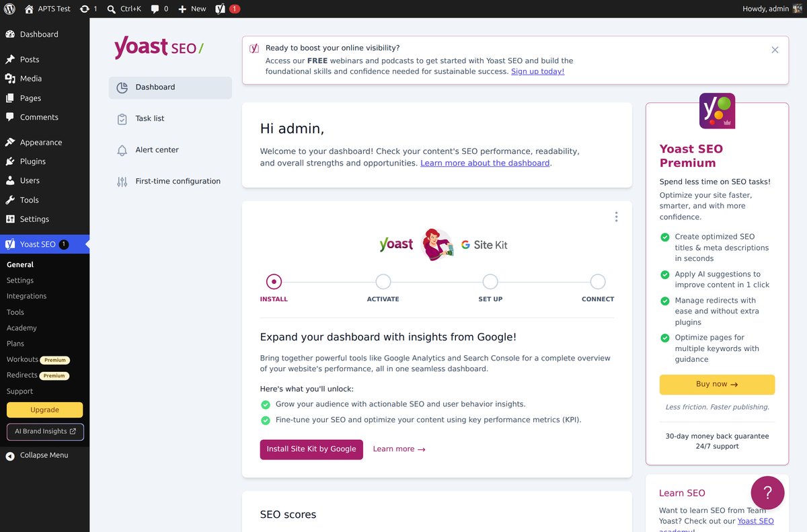The width and height of the screenshot is (807, 532).
Task: Click the INSTALL step circle
Action: pyautogui.click(x=274, y=282)
